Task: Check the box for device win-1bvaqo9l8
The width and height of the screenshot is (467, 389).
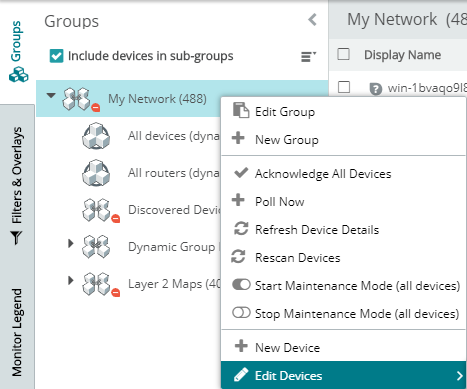Action: pyautogui.click(x=344, y=87)
